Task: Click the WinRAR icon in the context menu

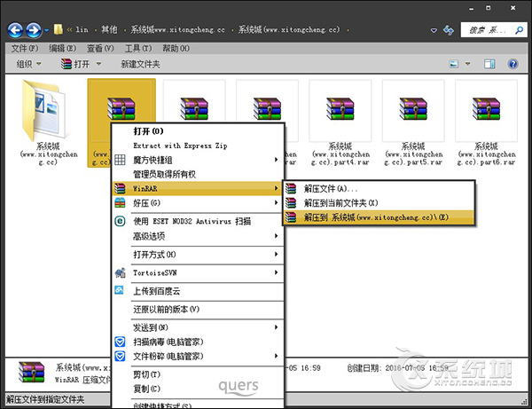Action: pyautogui.click(x=120, y=188)
